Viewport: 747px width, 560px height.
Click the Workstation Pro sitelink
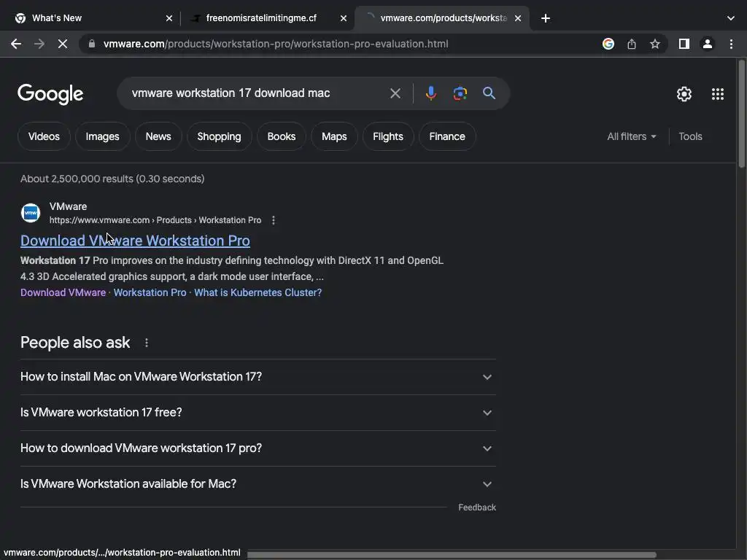click(150, 292)
